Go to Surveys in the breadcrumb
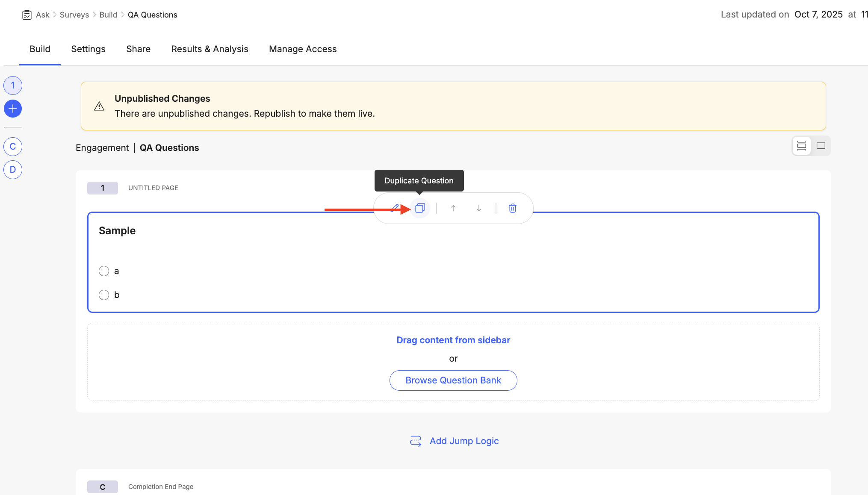Screen dimensions: 868x495 click(x=74, y=15)
